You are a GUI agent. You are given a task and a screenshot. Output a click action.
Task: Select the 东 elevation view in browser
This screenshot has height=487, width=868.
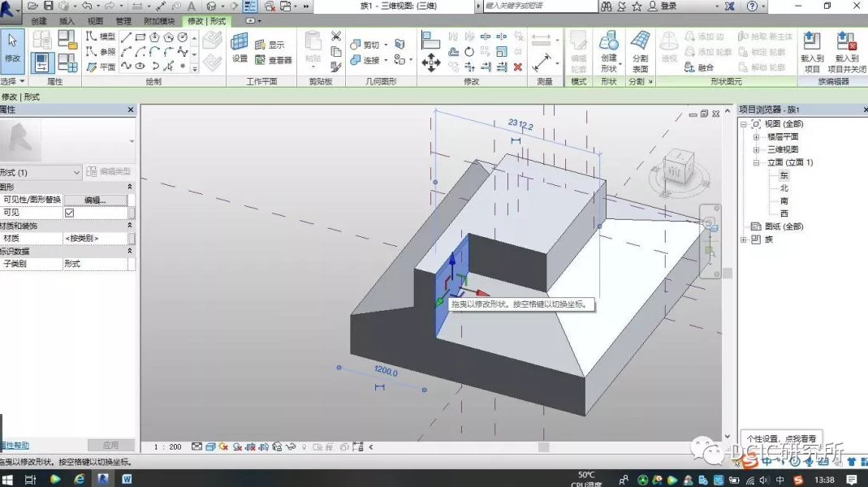coord(784,175)
